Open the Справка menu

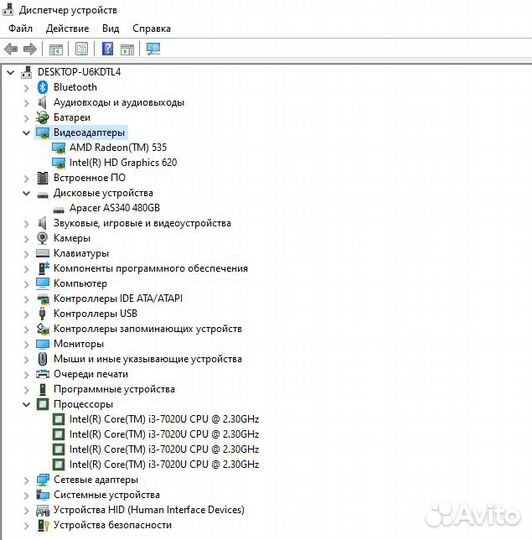152,28
